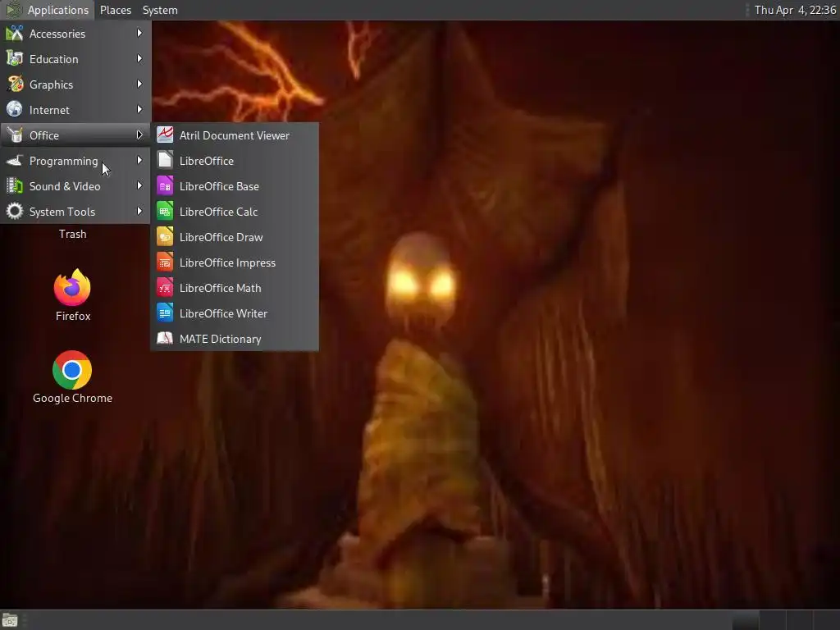Choose MATE Dictionary menu entry
Image resolution: width=840 pixels, height=630 pixels.
[235, 339]
